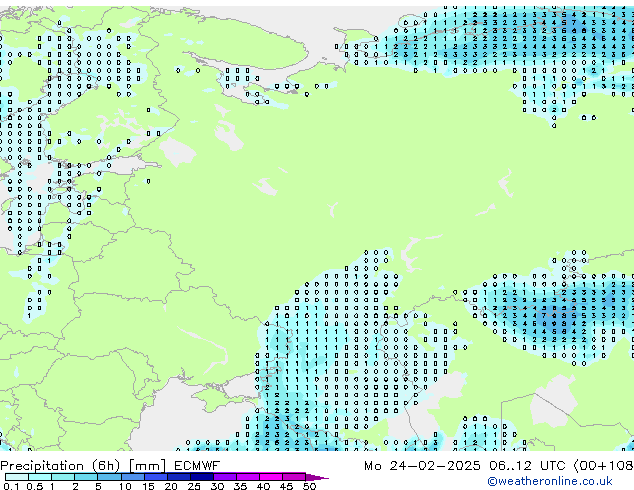The image size is (634, 490).
Task: Pick the 0.5–1 mm legend color box
Action: pos(40,477)
